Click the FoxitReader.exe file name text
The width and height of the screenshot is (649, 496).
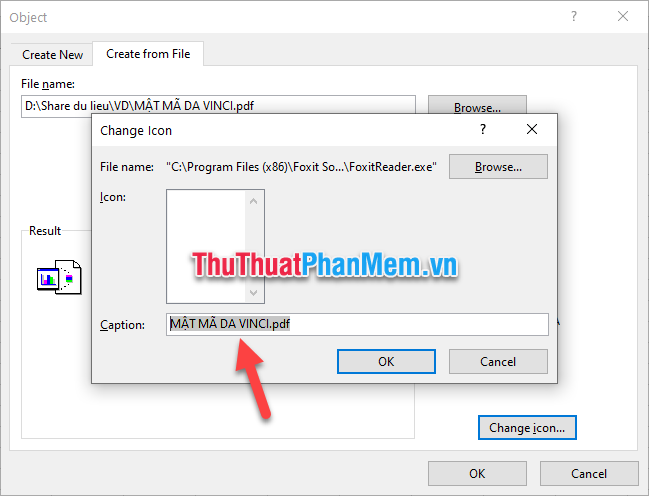[x=301, y=167]
